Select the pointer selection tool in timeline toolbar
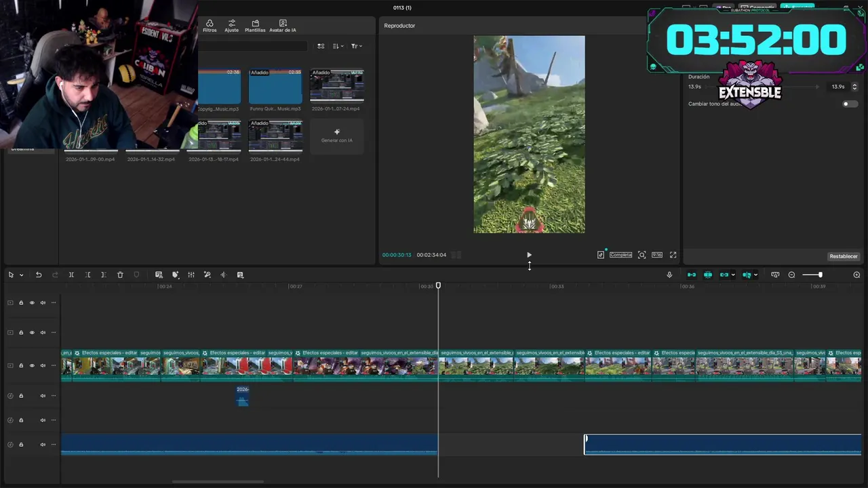 (x=11, y=274)
